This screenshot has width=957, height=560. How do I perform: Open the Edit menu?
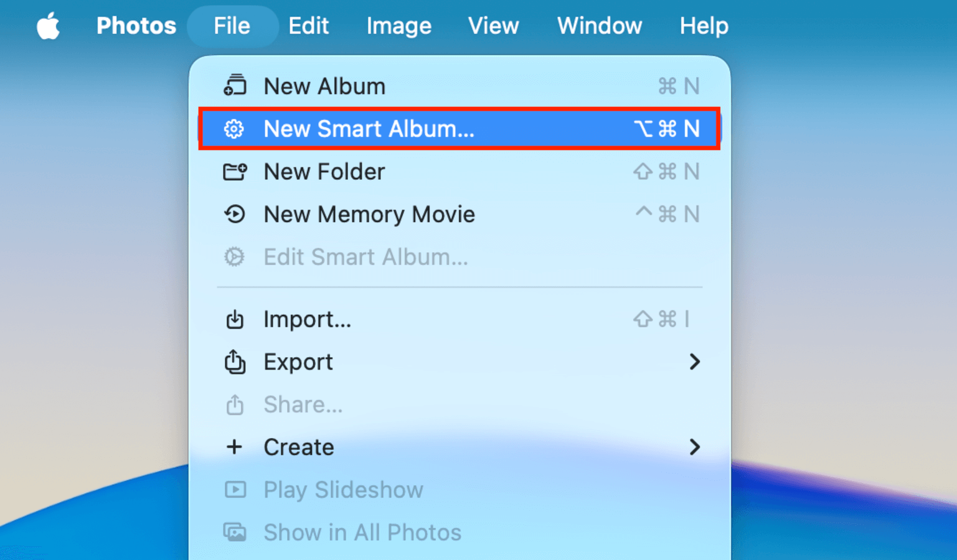(x=308, y=26)
